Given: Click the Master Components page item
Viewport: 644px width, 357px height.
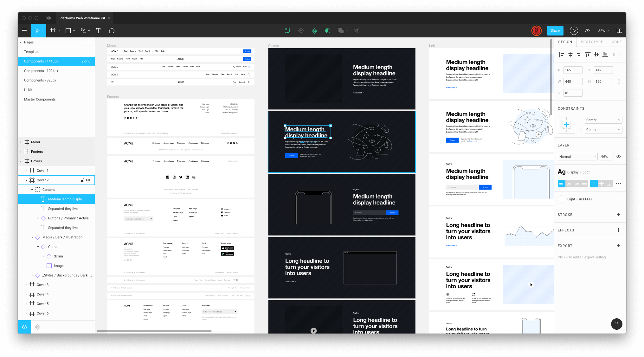Looking at the screenshot, I should click(40, 99).
